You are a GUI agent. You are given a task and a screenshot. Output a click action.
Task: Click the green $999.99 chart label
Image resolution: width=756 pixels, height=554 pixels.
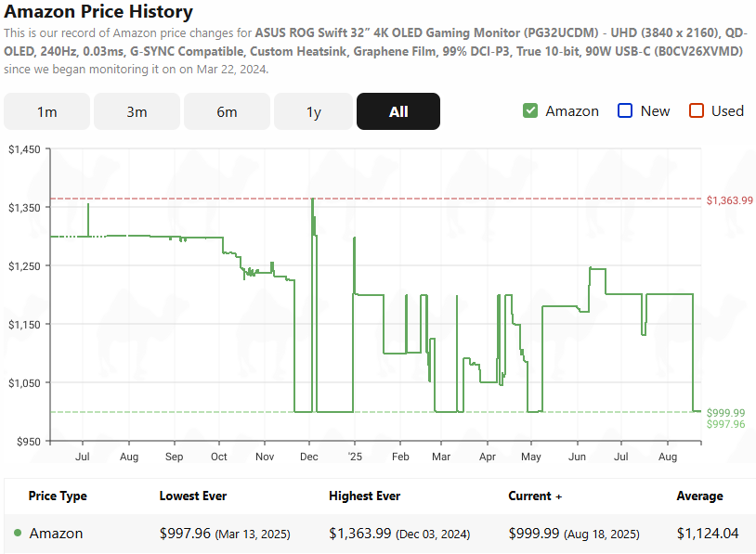725,413
